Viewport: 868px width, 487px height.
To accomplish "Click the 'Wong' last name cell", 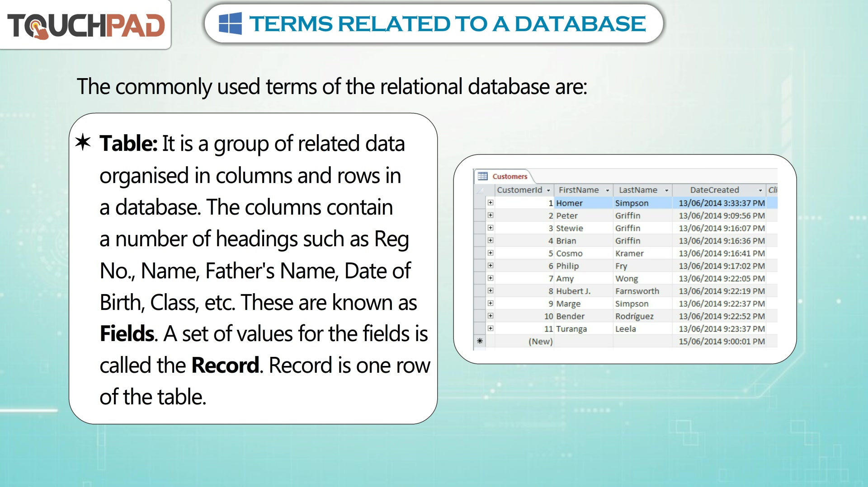I will (x=642, y=278).
